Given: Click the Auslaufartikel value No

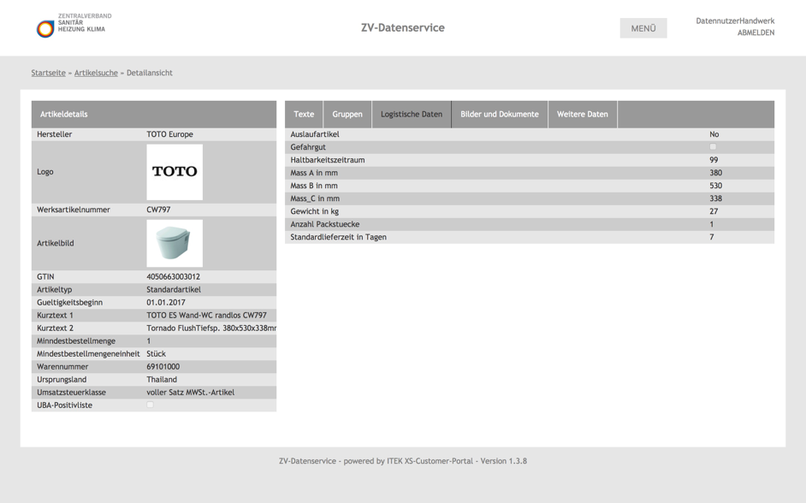Looking at the screenshot, I should point(714,134).
